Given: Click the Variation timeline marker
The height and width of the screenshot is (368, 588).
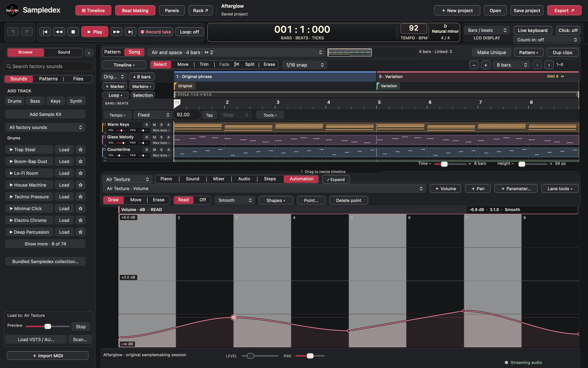Looking at the screenshot, I should 388,86.
